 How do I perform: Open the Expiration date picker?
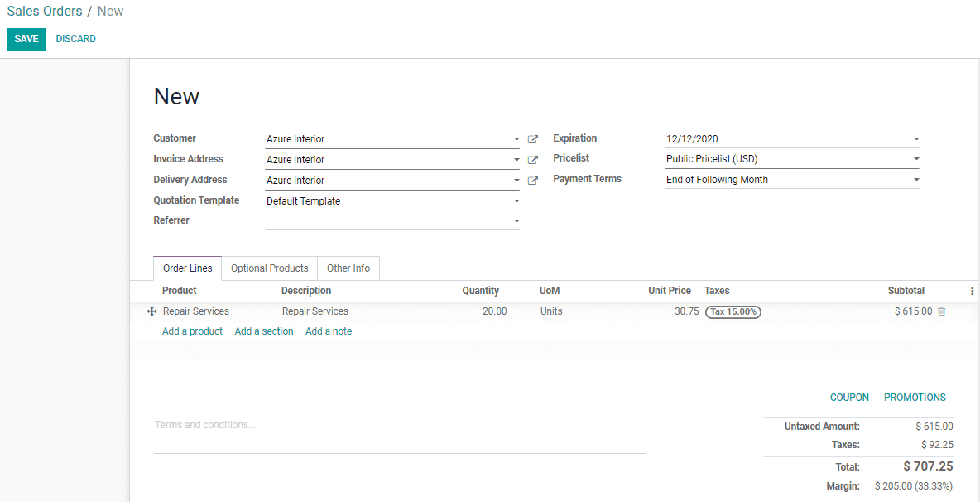(916, 139)
